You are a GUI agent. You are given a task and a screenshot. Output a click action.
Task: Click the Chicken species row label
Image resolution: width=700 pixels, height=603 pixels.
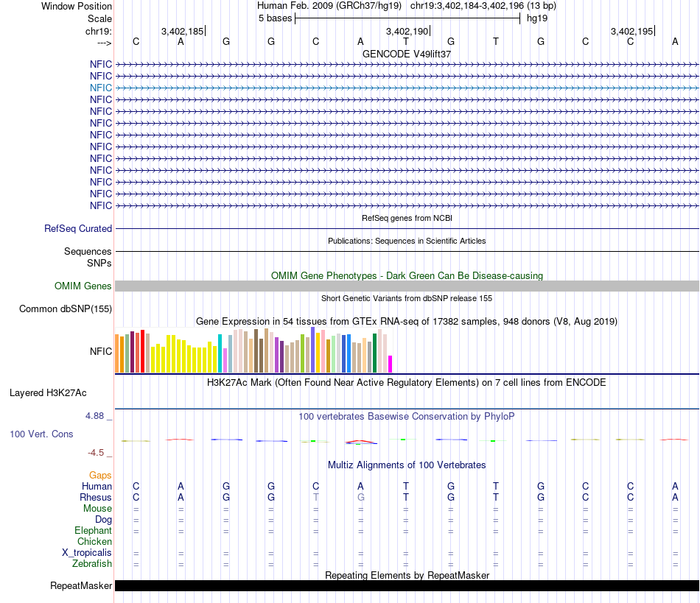pyautogui.click(x=94, y=541)
